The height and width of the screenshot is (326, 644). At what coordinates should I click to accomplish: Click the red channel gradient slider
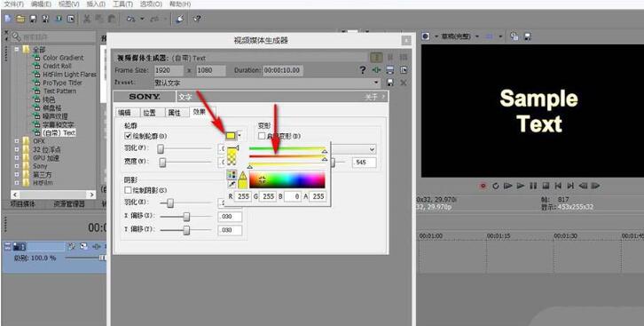(287, 156)
